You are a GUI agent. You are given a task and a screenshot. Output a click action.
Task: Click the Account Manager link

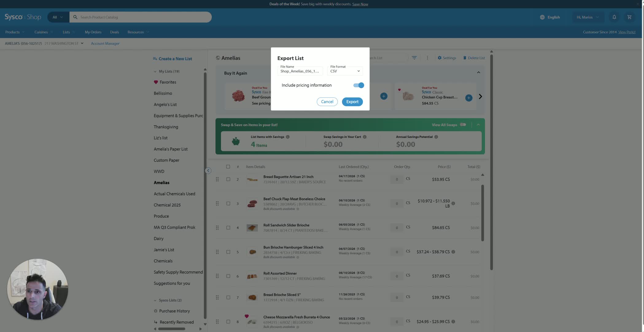(x=105, y=43)
